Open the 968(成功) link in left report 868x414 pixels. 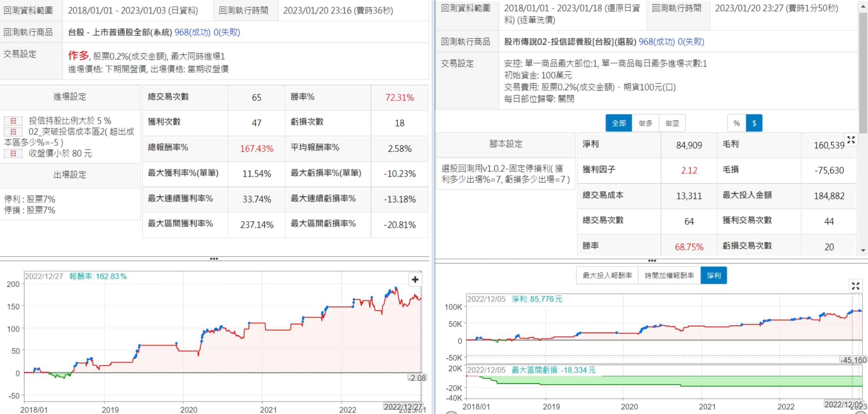click(192, 32)
